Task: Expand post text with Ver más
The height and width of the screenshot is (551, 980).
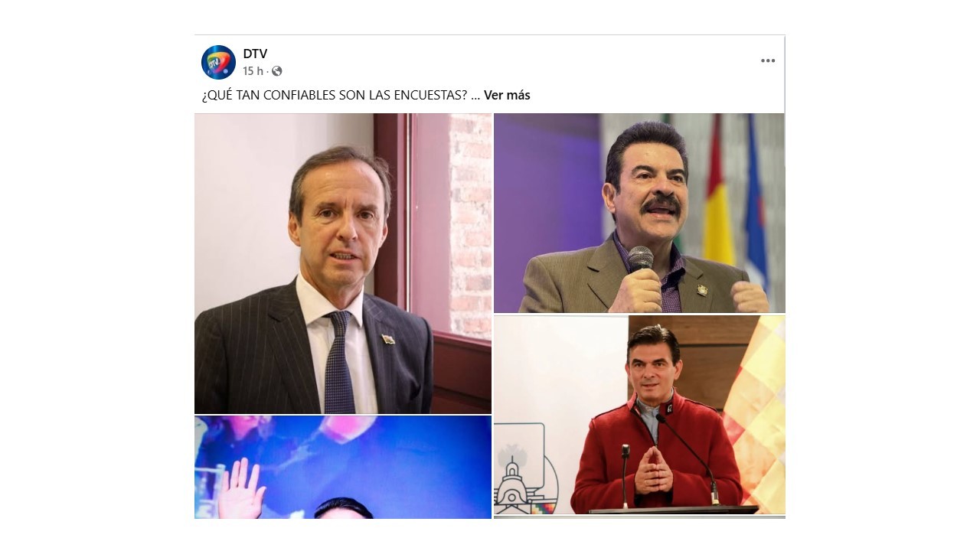Action: pyautogui.click(x=507, y=95)
